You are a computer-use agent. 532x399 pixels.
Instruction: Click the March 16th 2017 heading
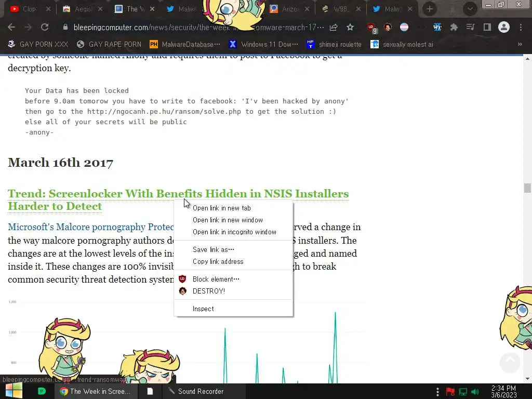(x=60, y=163)
